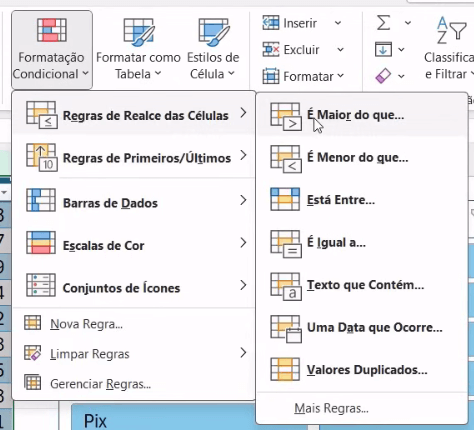474x430 pixels.
Task: Select Gerenciar Regras... option
Action: tap(134, 384)
